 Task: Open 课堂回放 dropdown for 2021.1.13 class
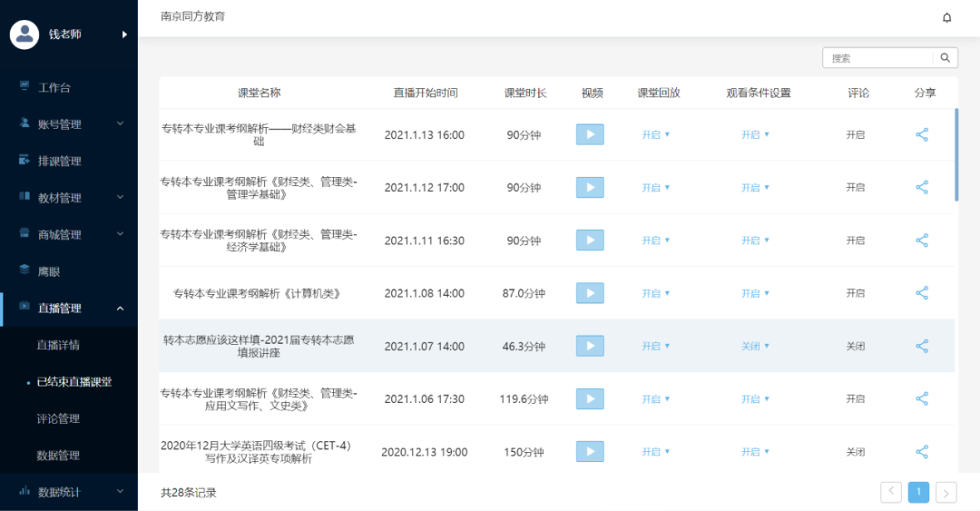tap(656, 134)
